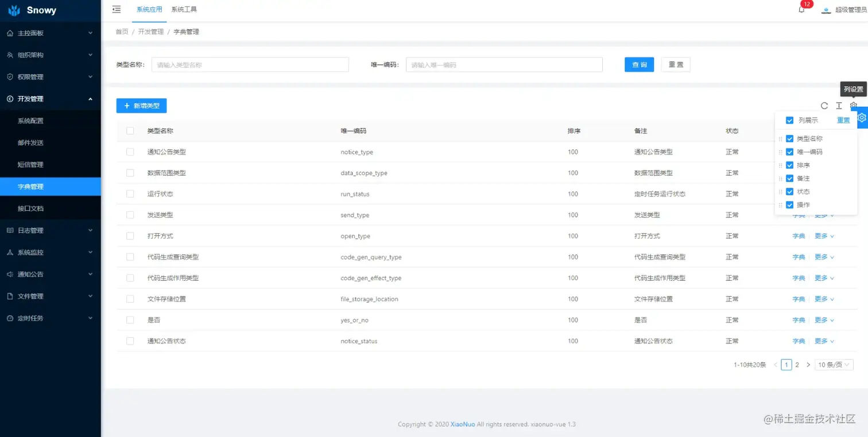Switch to the 系统工具 top tab

click(184, 9)
